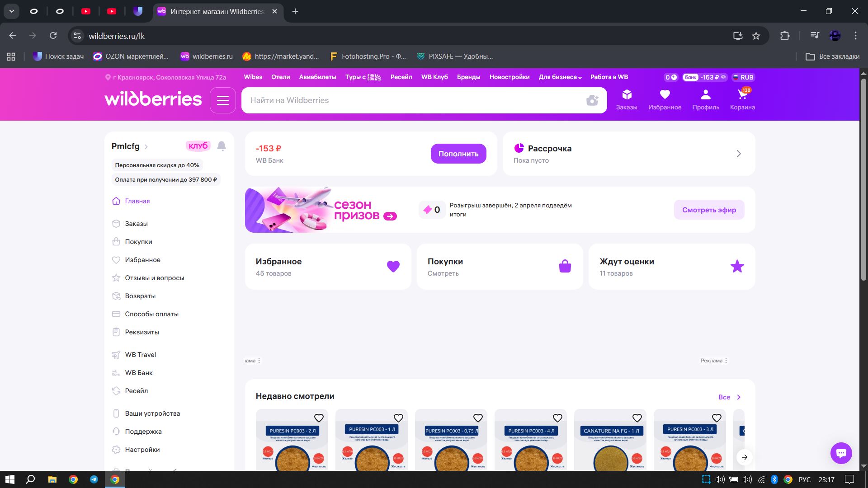Click camera search-by-photo icon
The image size is (868, 488).
coord(592,100)
